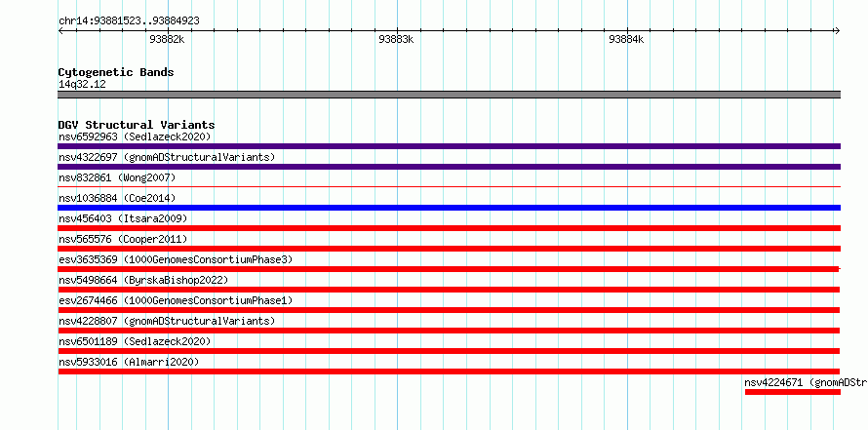Click the 93882k ruler tick label

click(167, 39)
